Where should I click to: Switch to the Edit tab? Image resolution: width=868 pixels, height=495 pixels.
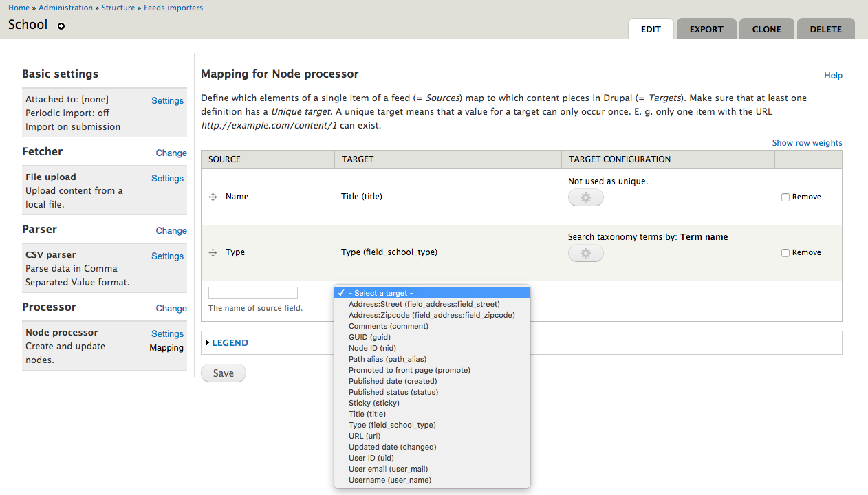tap(651, 29)
